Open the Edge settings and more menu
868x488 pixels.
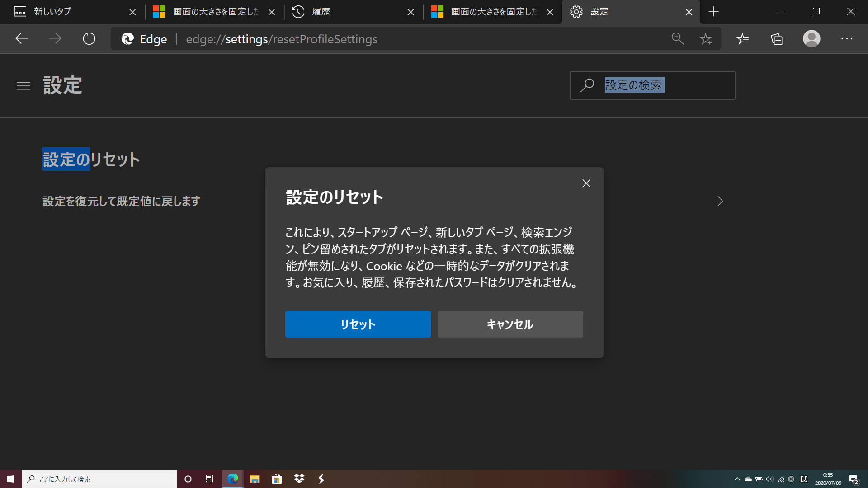click(x=847, y=39)
